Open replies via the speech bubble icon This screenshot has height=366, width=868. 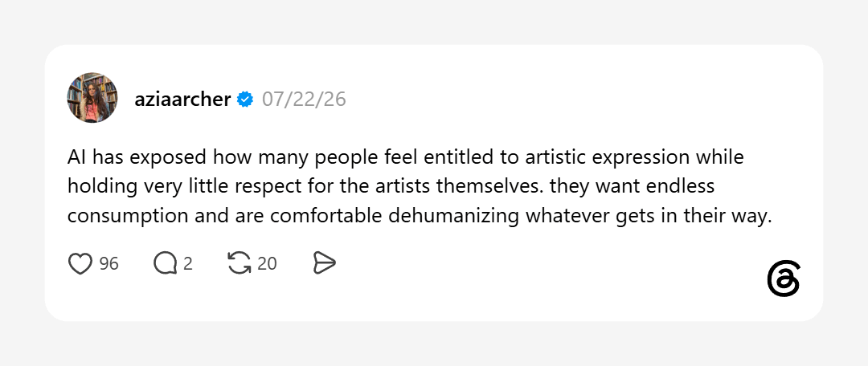[x=165, y=264]
